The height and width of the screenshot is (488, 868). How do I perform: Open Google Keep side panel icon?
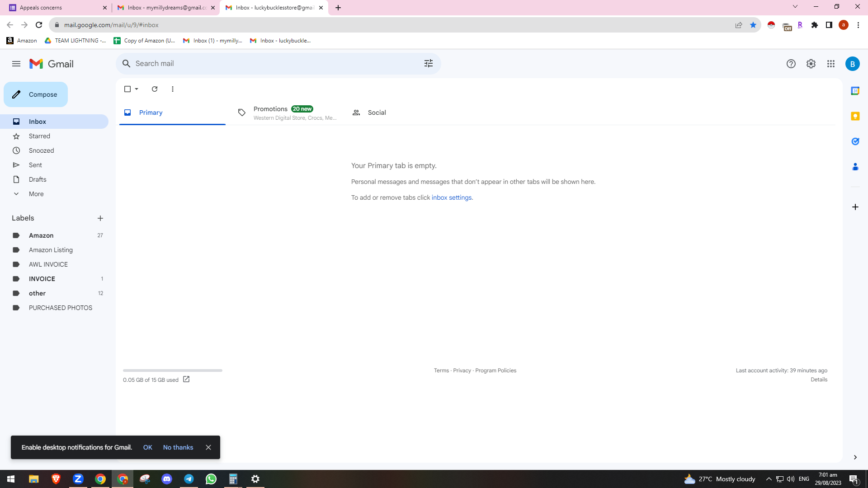pos(855,116)
